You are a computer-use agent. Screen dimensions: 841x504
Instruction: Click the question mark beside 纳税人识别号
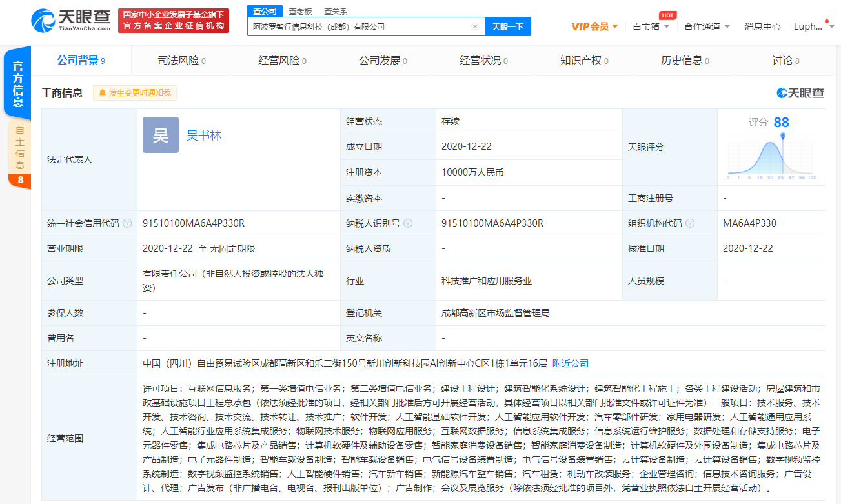tap(409, 223)
